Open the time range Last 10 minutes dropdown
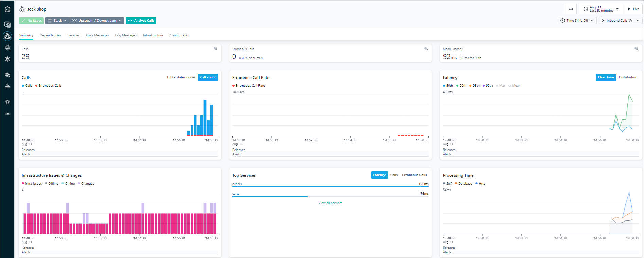The image size is (644, 258). 601,9
